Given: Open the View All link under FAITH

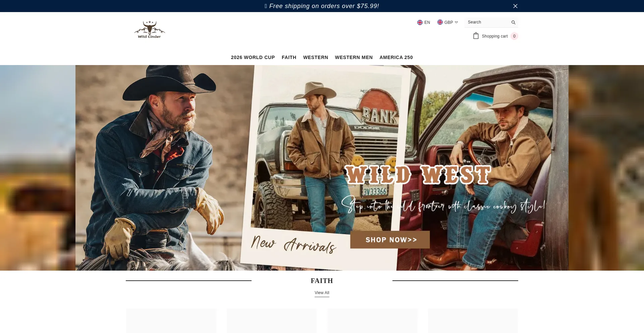Looking at the screenshot, I should click(322, 293).
